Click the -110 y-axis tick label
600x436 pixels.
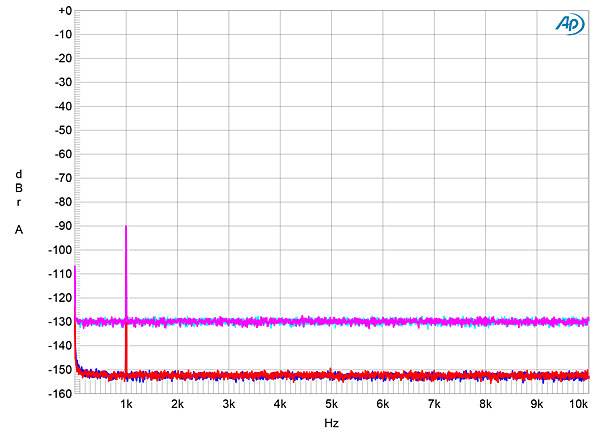pyautogui.click(x=57, y=274)
